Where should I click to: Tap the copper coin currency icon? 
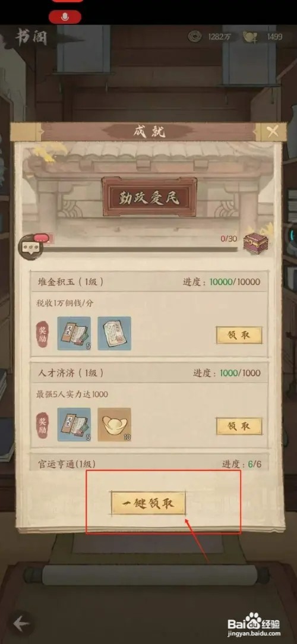click(195, 37)
